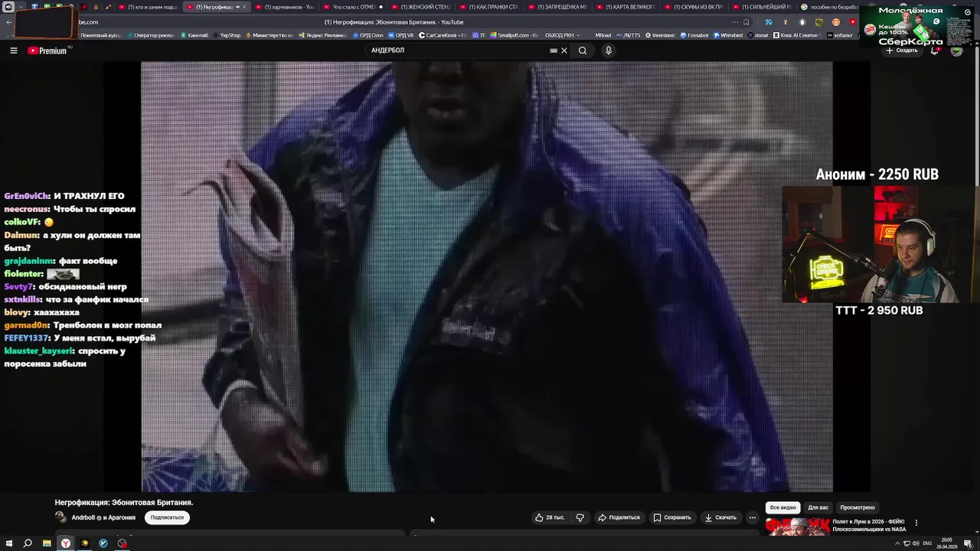This screenshot has width=980, height=551.
Task: Open the YepShop bookmark
Action: point(226,35)
